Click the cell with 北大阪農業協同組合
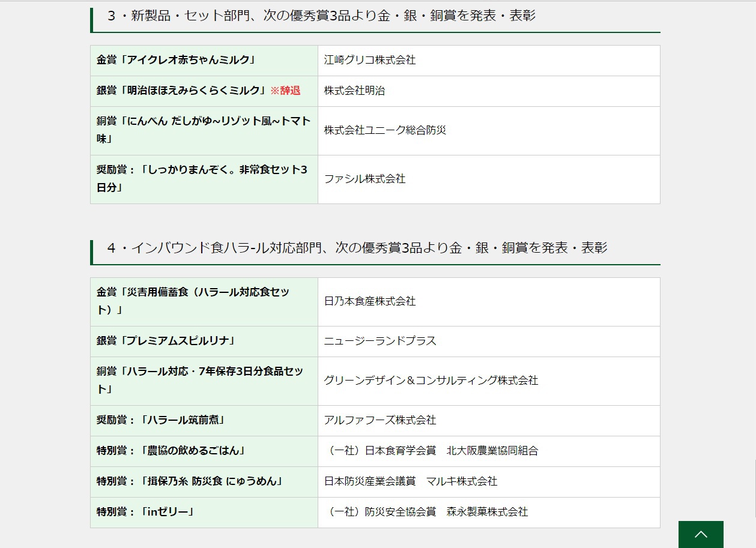Screen dimensions: 756x548 489,451
